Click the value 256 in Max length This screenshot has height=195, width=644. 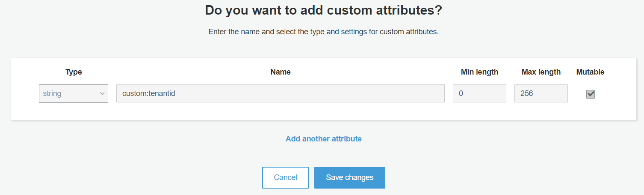[526, 93]
